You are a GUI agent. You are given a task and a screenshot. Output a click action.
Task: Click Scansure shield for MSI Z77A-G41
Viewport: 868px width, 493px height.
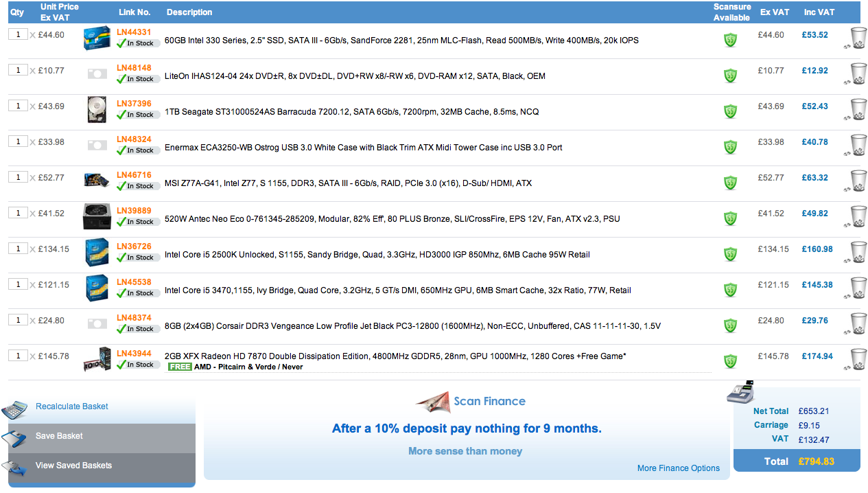[x=731, y=183]
